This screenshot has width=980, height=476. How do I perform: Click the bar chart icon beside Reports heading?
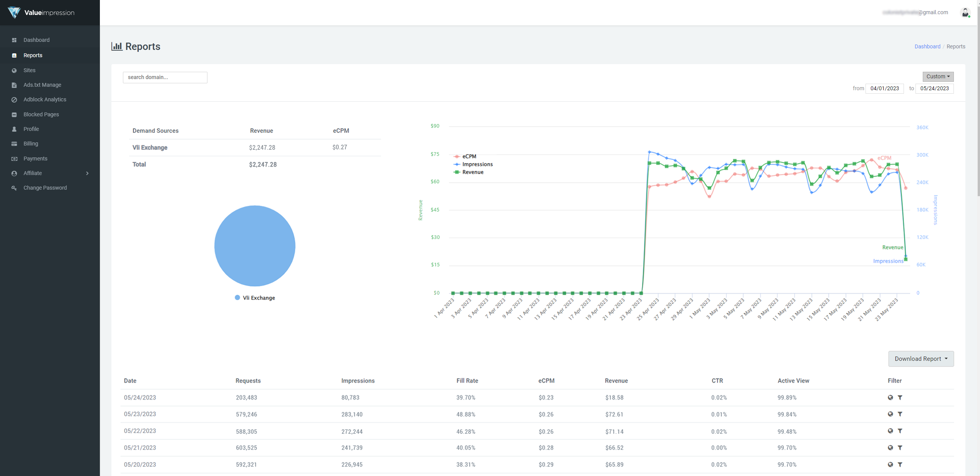[117, 46]
